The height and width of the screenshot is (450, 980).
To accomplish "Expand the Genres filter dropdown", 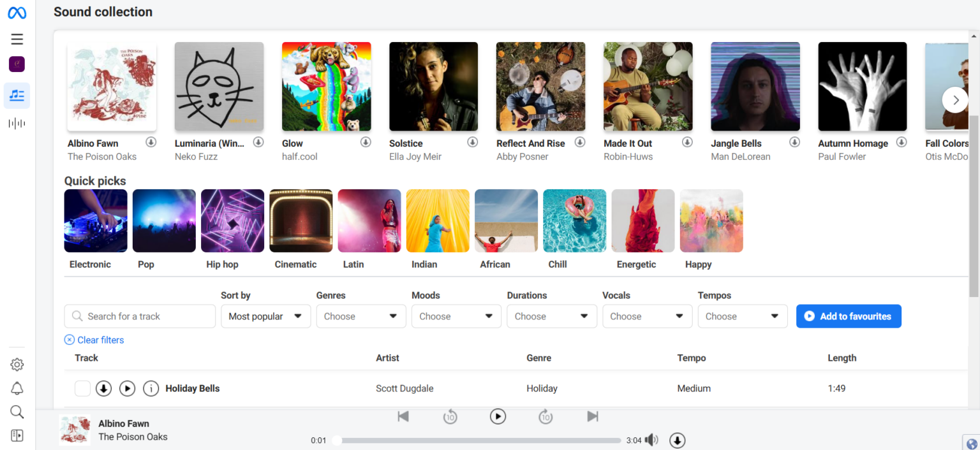I will (360, 316).
